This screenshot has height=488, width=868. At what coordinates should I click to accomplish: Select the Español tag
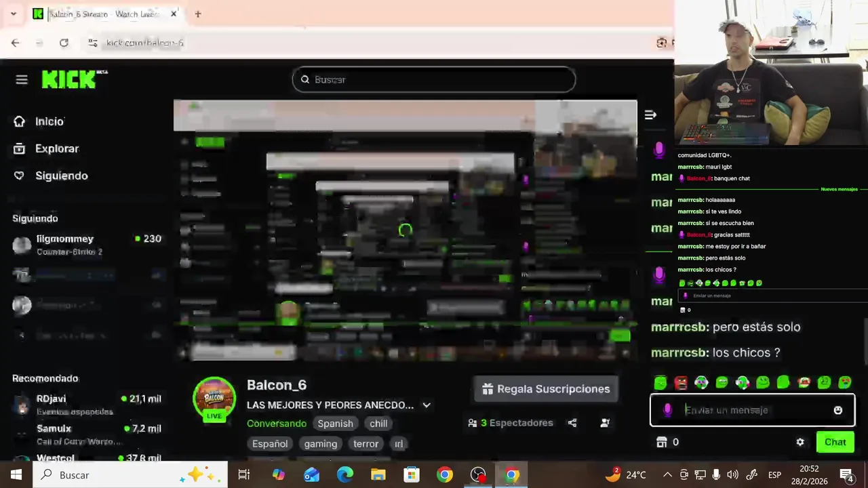(270, 444)
